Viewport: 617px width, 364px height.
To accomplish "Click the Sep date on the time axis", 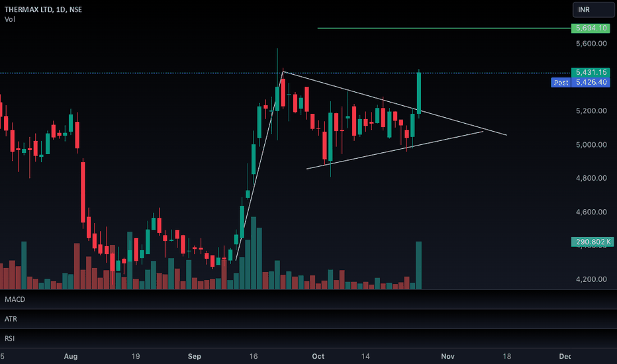I will (x=195, y=357).
